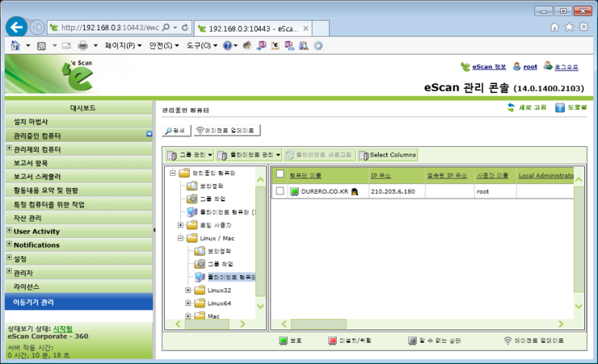Open the 클라이언트 관리 dropdown

pos(249,155)
